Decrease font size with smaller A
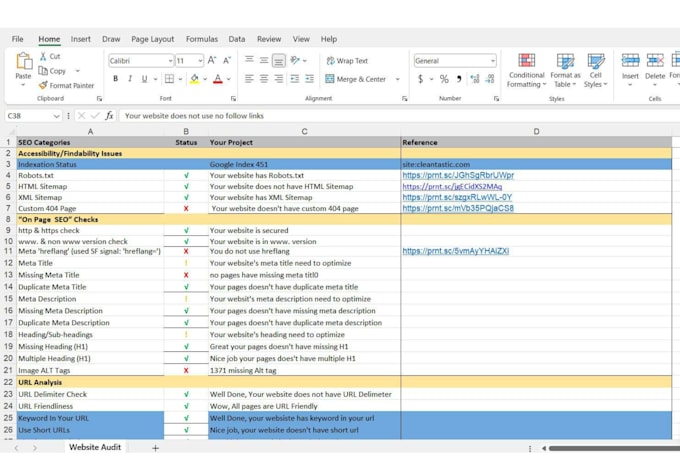680x459 pixels. tap(227, 61)
